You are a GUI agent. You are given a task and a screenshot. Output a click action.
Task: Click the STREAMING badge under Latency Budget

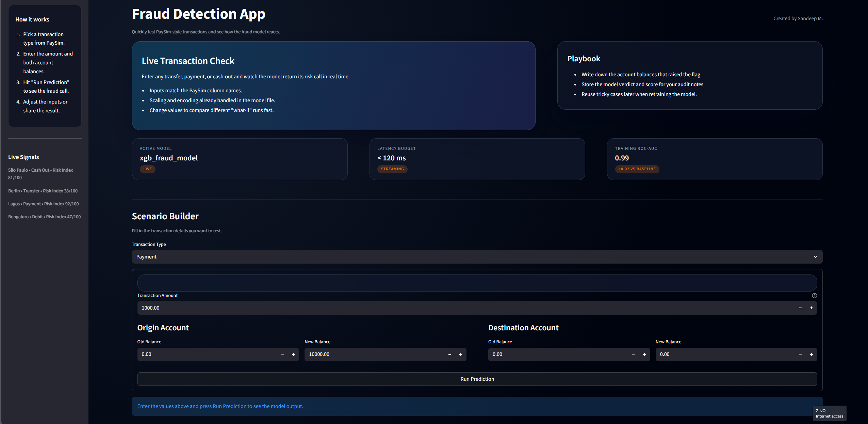392,169
